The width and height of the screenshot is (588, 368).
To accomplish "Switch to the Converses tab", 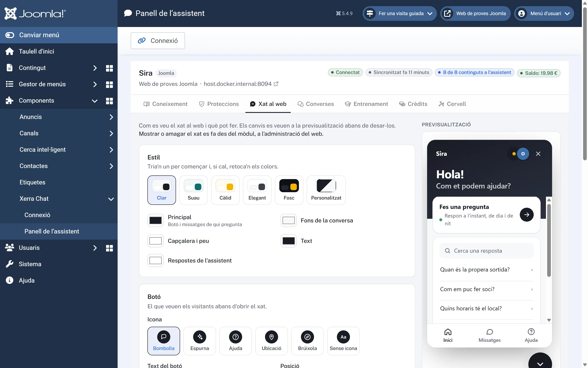I will [316, 104].
